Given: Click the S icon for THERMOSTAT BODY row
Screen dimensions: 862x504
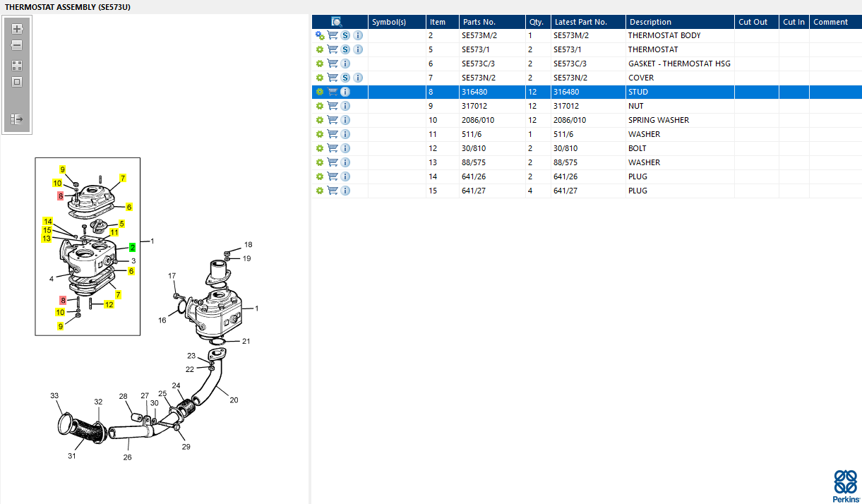Looking at the screenshot, I should 345,35.
